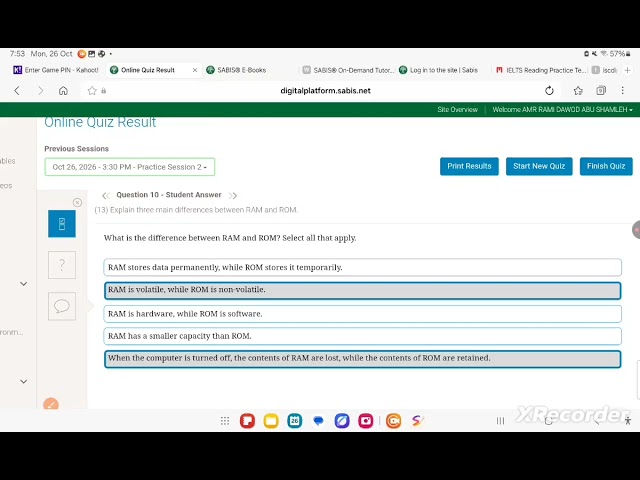Select the blue student answer icon
Viewport: 640px width, 480px height.
click(x=62, y=224)
